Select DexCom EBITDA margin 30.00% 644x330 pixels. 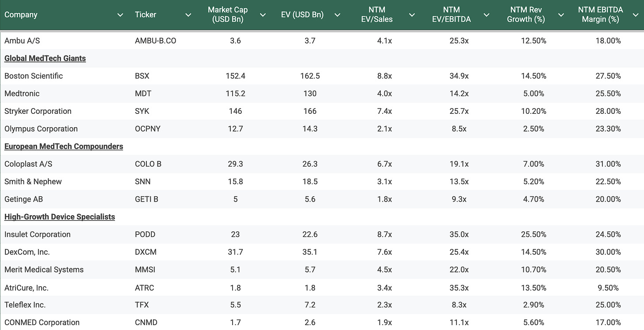[608, 252]
